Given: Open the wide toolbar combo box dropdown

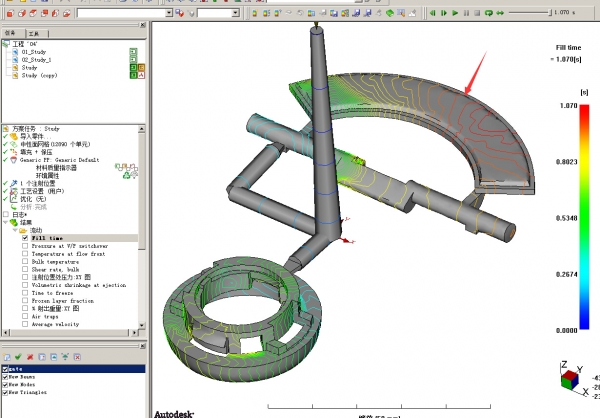Looking at the screenshot, I should pos(169,13).
